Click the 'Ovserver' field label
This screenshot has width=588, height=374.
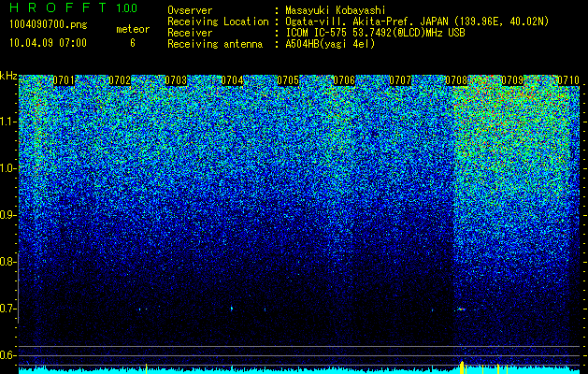click(x=190, y=10)
